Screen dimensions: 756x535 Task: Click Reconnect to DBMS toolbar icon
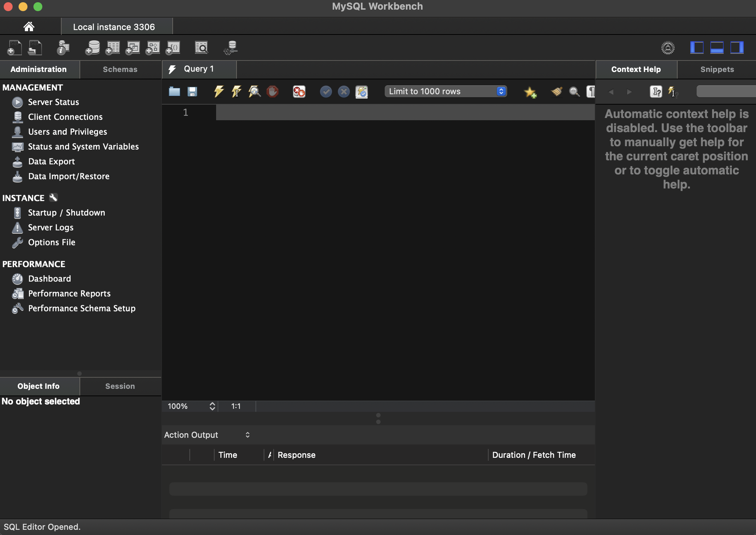coord(231,48)
